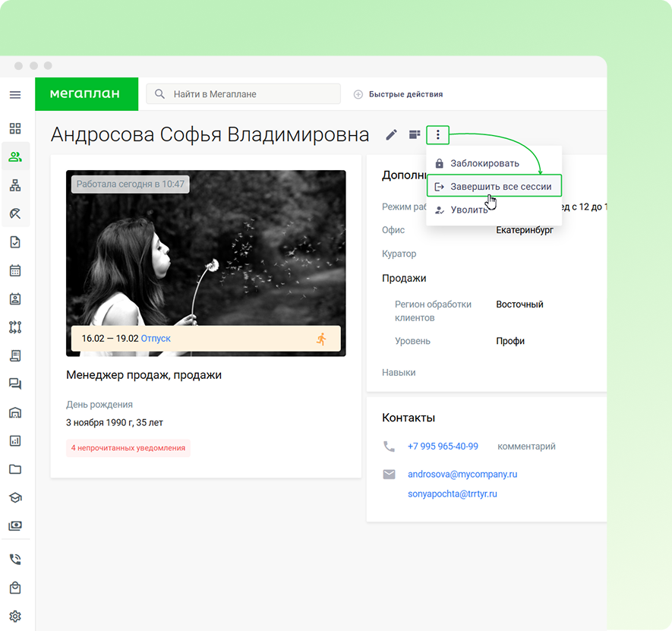Viewport: 672px width, 631px height.
Task: Open the goals target icon in sidebar
Action: tap(15, 213)
